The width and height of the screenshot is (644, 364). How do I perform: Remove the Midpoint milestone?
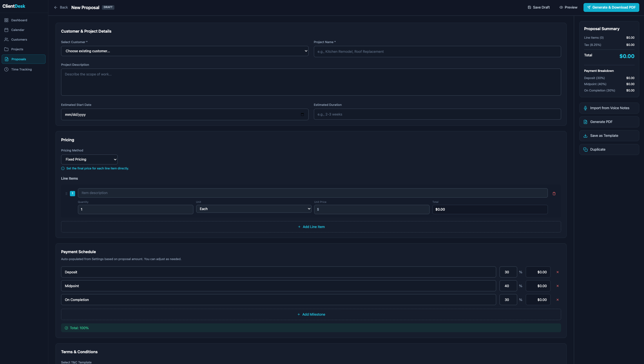tap(558, 286)
